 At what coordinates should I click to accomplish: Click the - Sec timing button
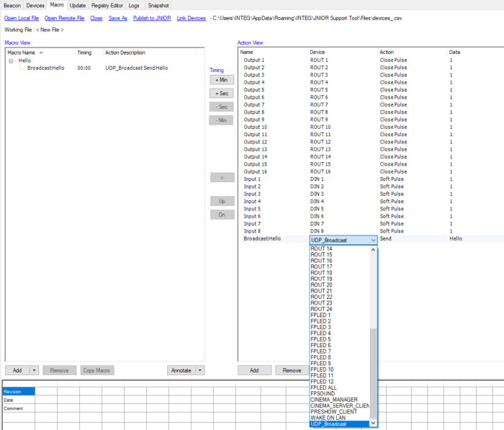[222, 107]
